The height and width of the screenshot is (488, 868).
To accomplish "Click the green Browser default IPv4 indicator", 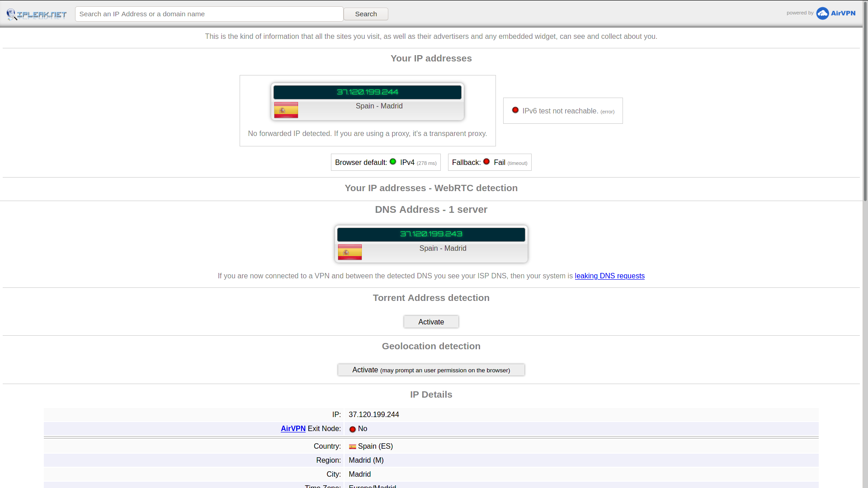I will point(393,162).
